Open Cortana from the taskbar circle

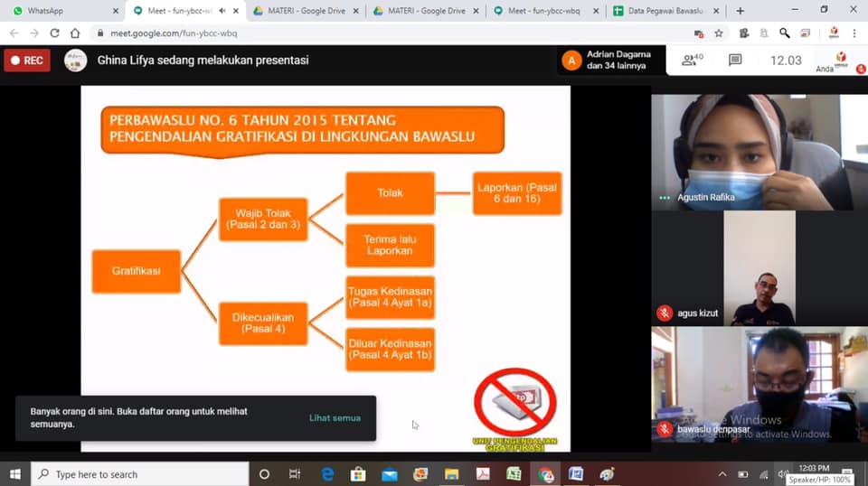pos(264,474)
